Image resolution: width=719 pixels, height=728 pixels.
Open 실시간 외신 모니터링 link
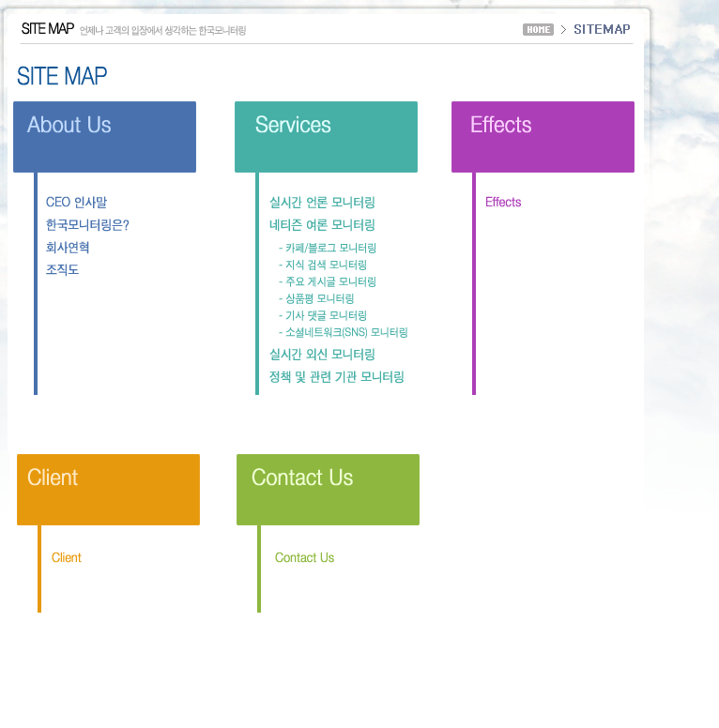(x=322, y=355)
